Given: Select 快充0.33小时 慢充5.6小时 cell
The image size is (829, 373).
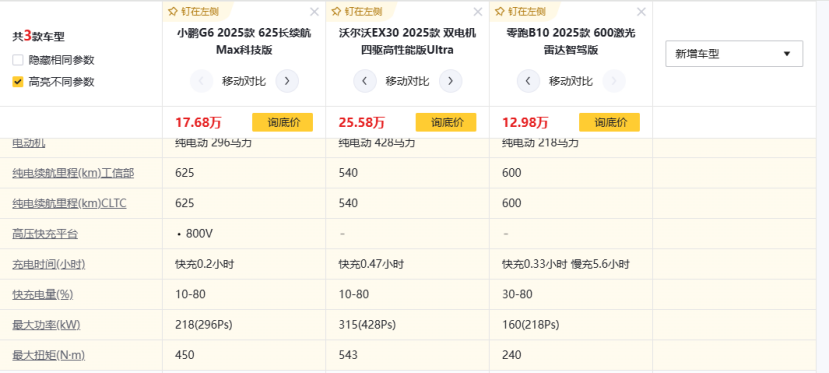Looking at the screenshot, I should (x=566, y=264).
